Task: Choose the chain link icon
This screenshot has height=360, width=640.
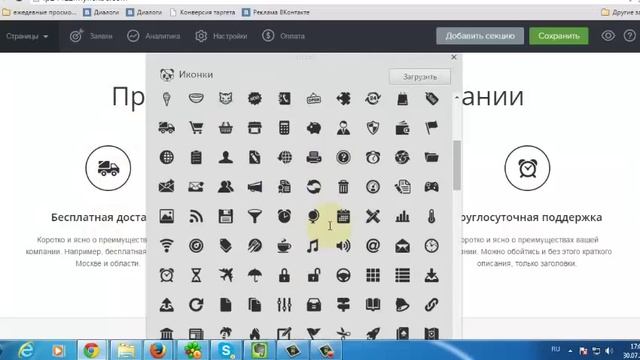Action: pos(431,305)
